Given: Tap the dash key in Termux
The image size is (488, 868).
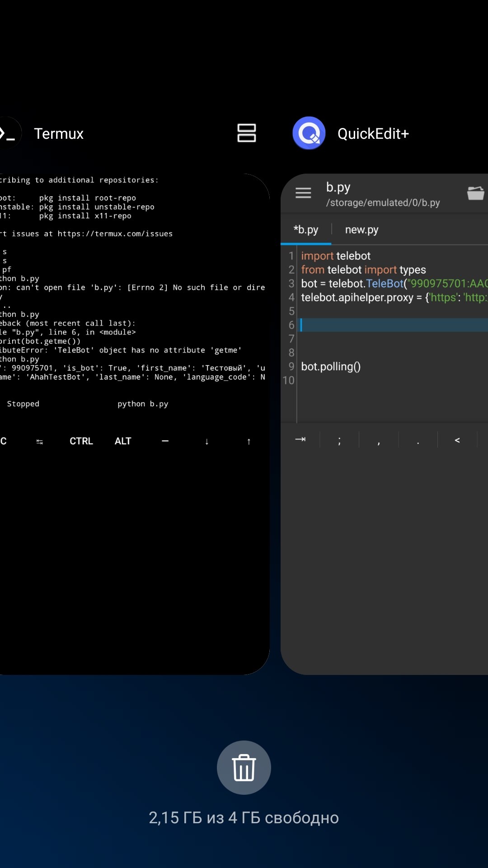Looking at the screenshot, I should click(165, 441).
